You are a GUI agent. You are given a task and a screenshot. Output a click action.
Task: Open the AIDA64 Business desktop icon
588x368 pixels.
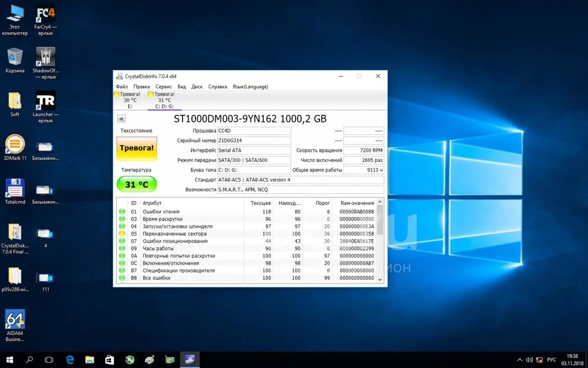(15, 320)
